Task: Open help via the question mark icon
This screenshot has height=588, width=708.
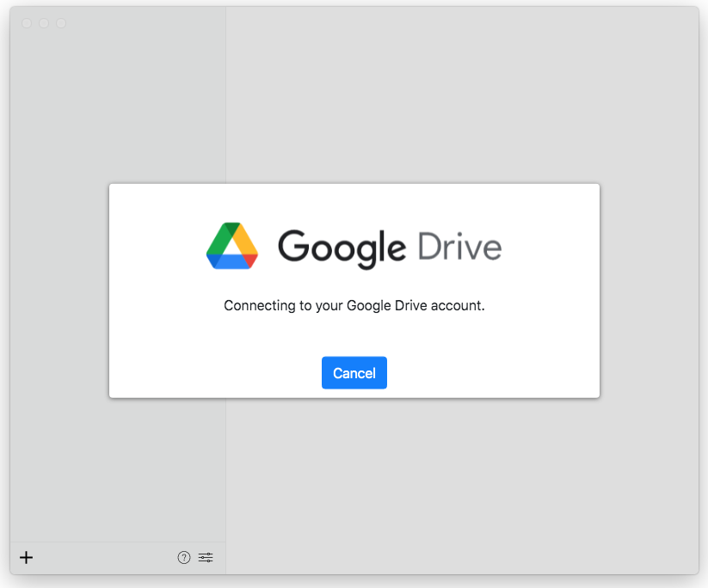Action: [183, 558]
